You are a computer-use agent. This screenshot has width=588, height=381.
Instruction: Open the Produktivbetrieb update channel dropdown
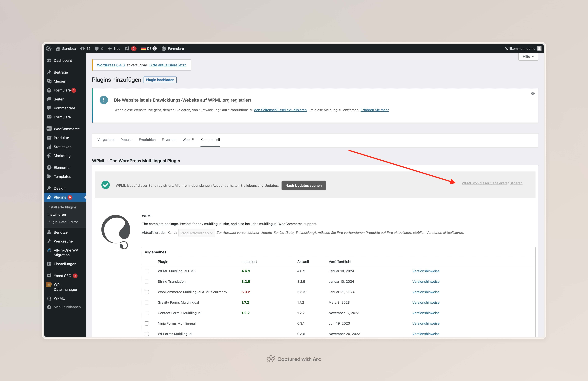(197, 233)
